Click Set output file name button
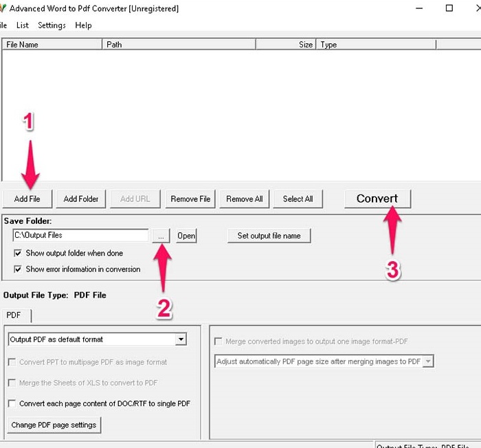The height and width of the screenshot is (448, 481). point(269,236)
